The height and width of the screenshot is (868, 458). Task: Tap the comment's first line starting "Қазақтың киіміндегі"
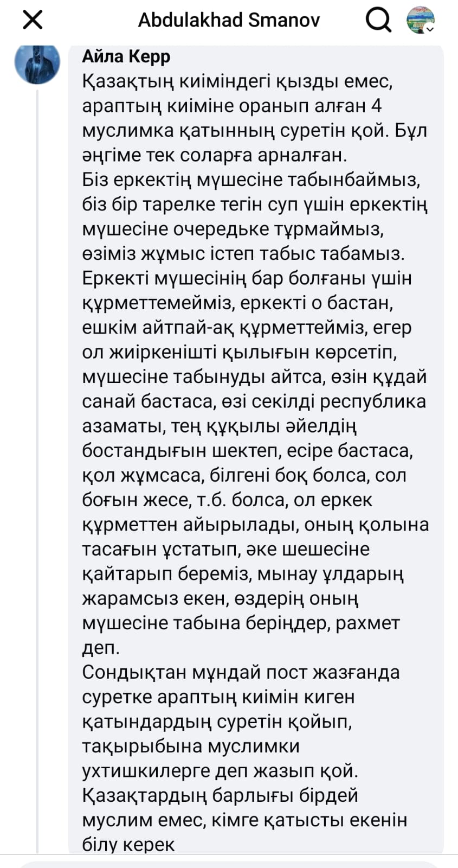(236, 81)
